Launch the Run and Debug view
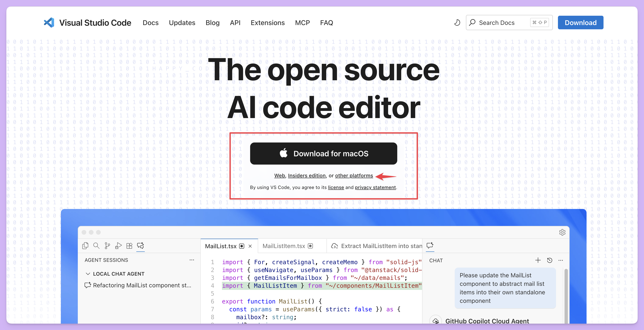Screen dimensions: 644x330 tap(118, 246)
